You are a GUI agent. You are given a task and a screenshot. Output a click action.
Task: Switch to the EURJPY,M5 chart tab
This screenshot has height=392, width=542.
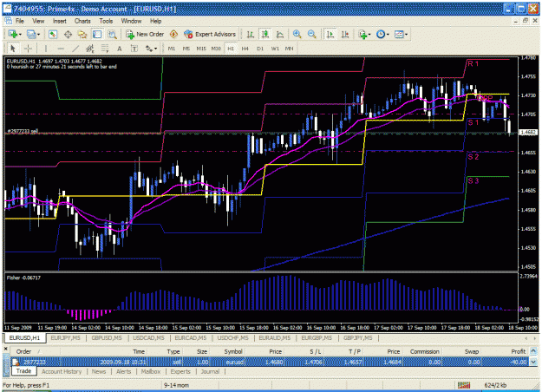tap(66, 337)
